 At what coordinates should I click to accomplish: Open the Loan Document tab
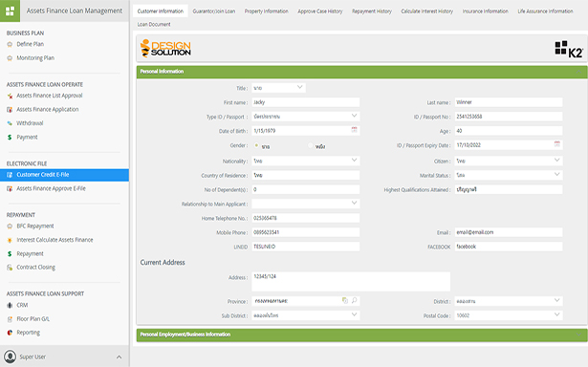click(x=154, y=24)
